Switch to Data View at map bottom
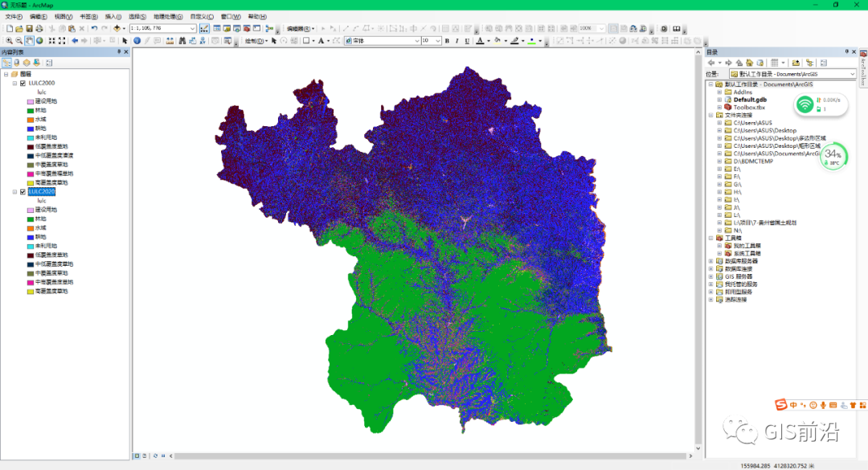This screenshot has width=868, height=470. [x=137, y=456]
